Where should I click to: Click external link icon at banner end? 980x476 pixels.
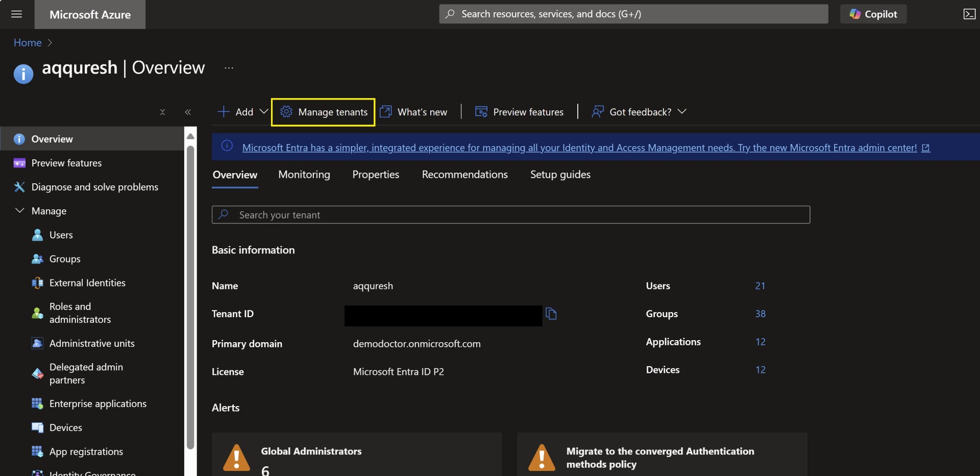(x=926, y=148)
